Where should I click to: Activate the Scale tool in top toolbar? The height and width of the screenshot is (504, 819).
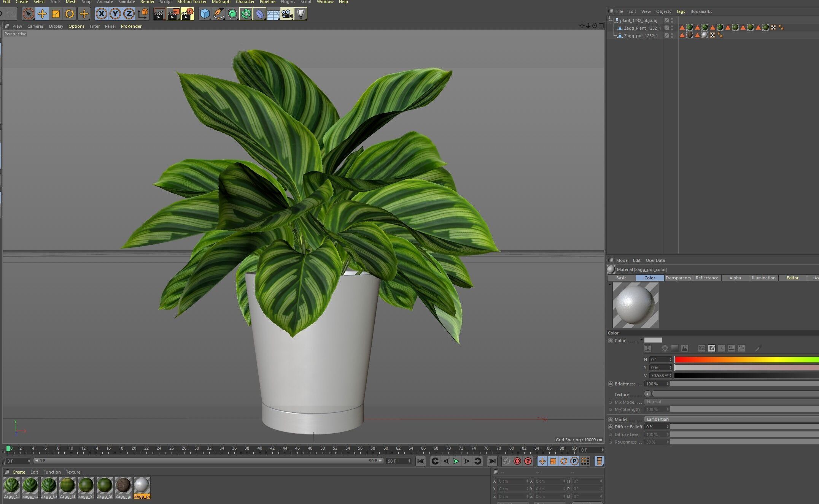click(56, 14)
